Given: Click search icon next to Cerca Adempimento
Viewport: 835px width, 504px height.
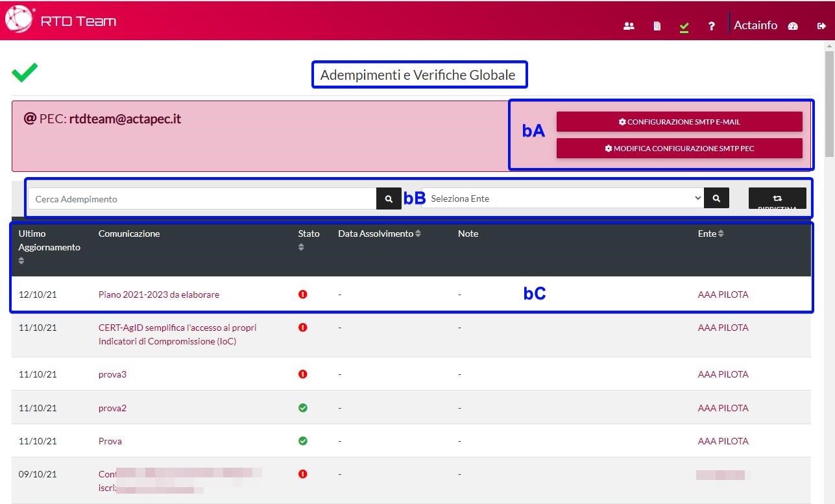Looking at the screenshot, I should pyautogui.click(x=389, y=199).
